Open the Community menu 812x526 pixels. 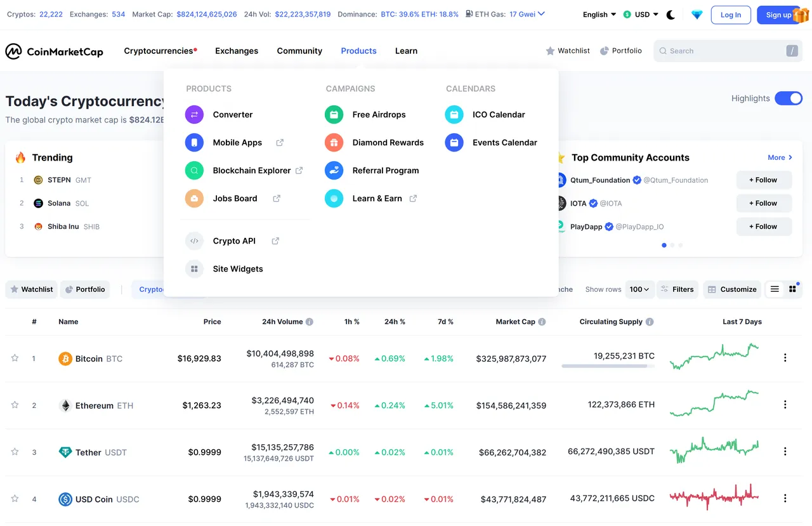299,51
